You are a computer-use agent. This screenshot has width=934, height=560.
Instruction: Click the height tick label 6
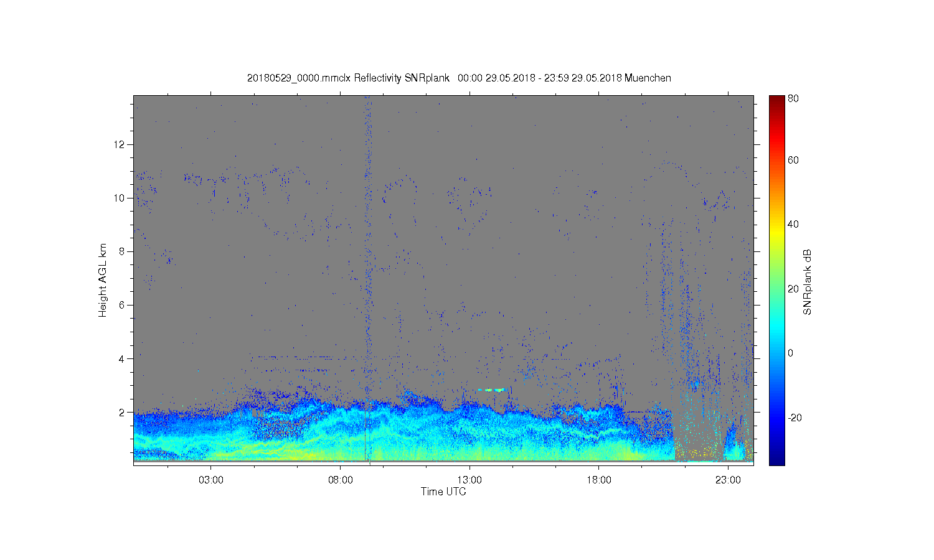[123, 305]
